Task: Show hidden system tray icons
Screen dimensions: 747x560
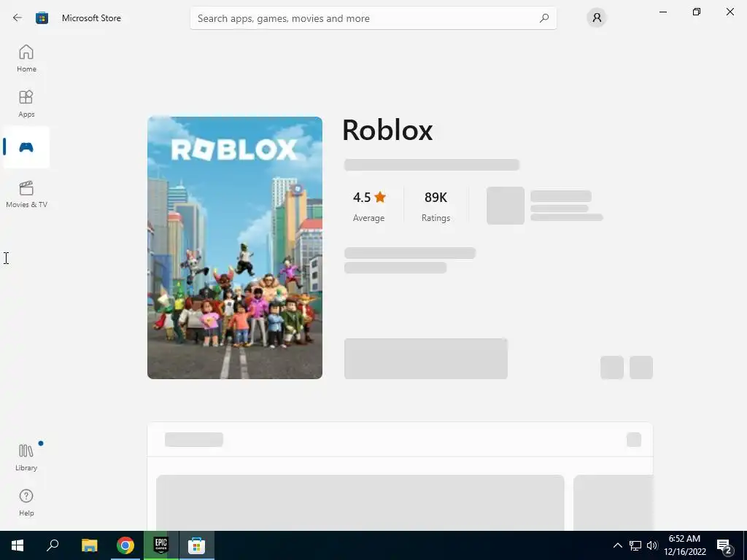Action: 617,545
